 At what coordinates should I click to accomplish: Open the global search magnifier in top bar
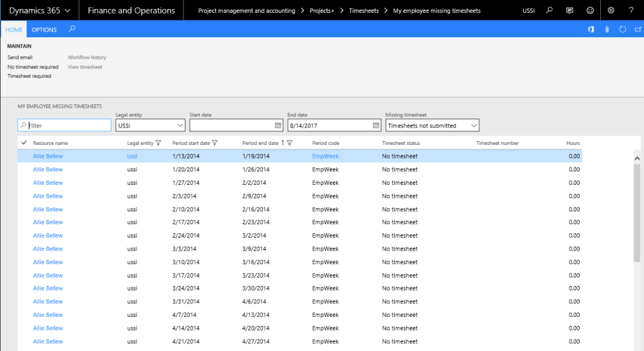549,10
